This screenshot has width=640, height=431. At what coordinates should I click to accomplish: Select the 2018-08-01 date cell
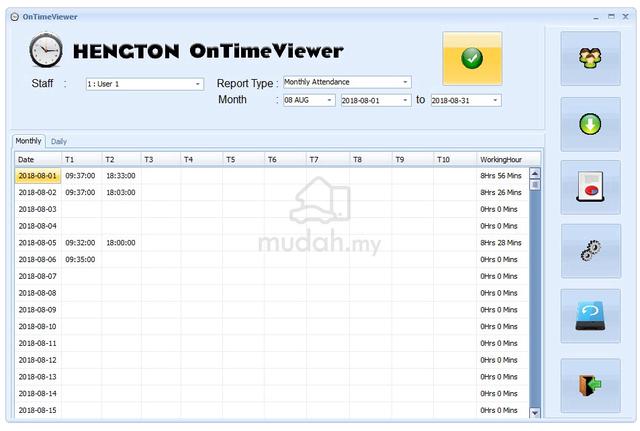pos(38,176)
